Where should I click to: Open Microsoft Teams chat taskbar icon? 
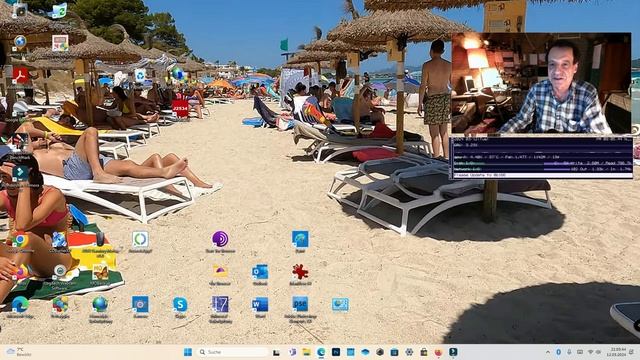pos(292,352)
